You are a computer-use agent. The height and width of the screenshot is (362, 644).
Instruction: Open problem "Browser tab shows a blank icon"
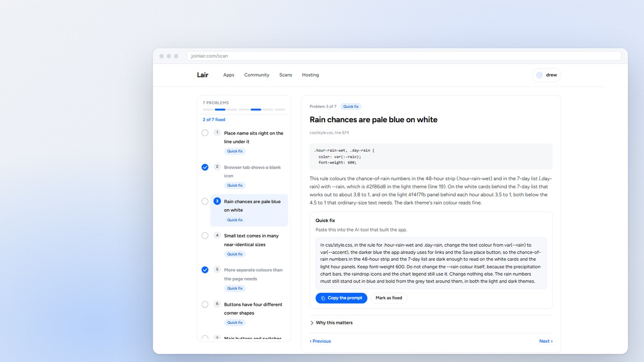tap(249, 176)
